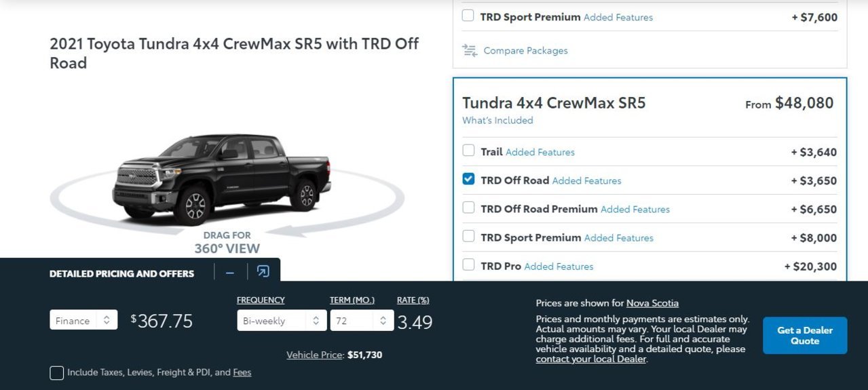Click the Get a Dealer Quote button
868x390 pixels.
tap(805, 335)
